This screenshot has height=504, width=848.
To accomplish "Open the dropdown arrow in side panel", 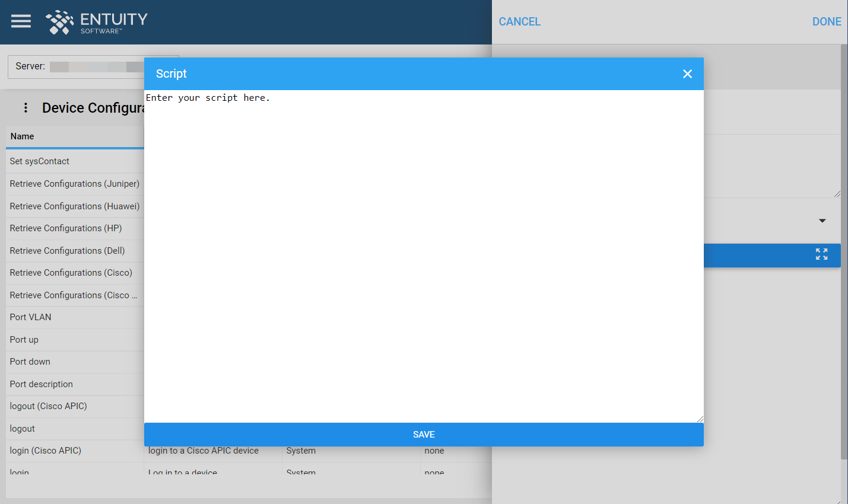I will point(822,221).
